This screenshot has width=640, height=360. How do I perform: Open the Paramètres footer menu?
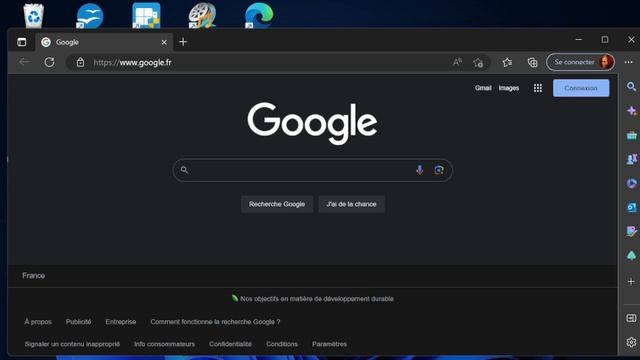click(329, 344)
